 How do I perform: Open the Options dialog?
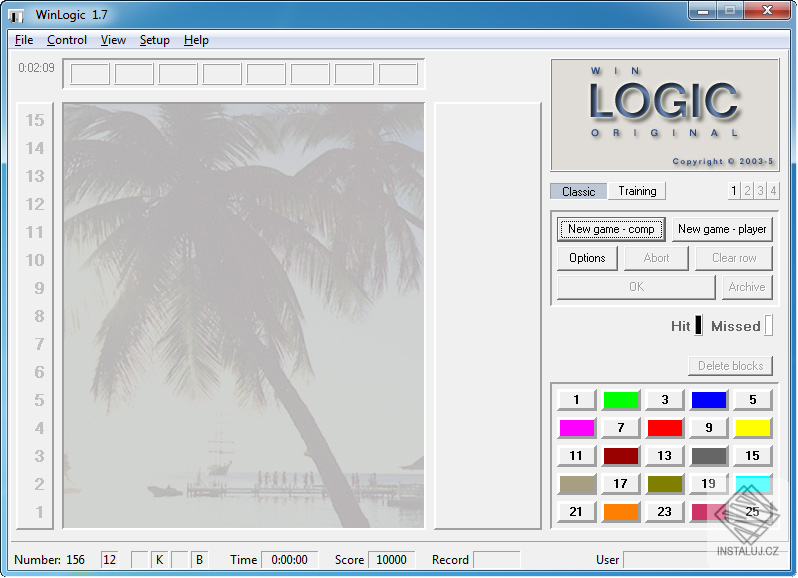(x=587, y=258)
